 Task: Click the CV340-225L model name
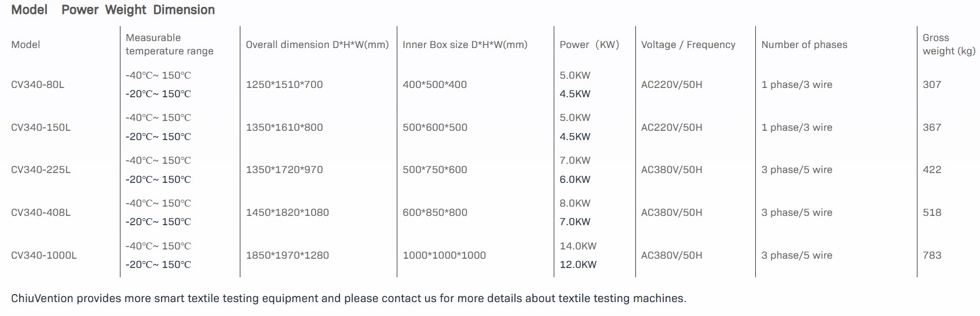(41, 170)
